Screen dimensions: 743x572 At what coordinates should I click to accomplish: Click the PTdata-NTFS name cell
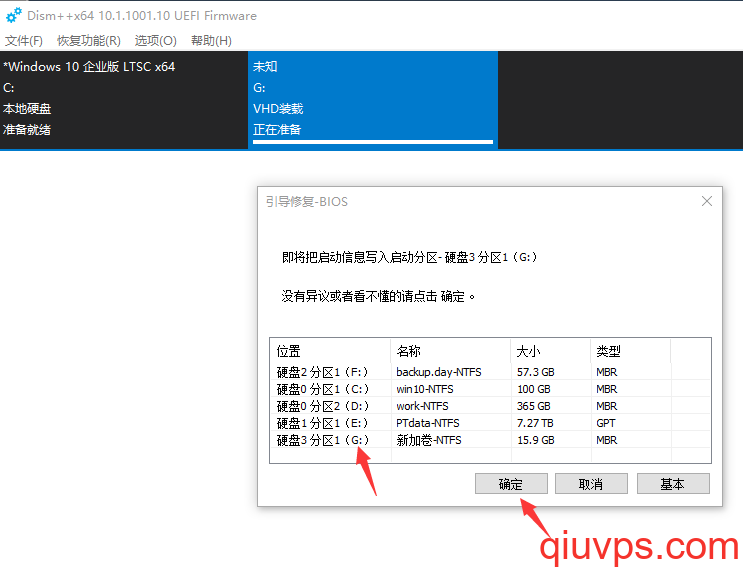click(428, 423)
